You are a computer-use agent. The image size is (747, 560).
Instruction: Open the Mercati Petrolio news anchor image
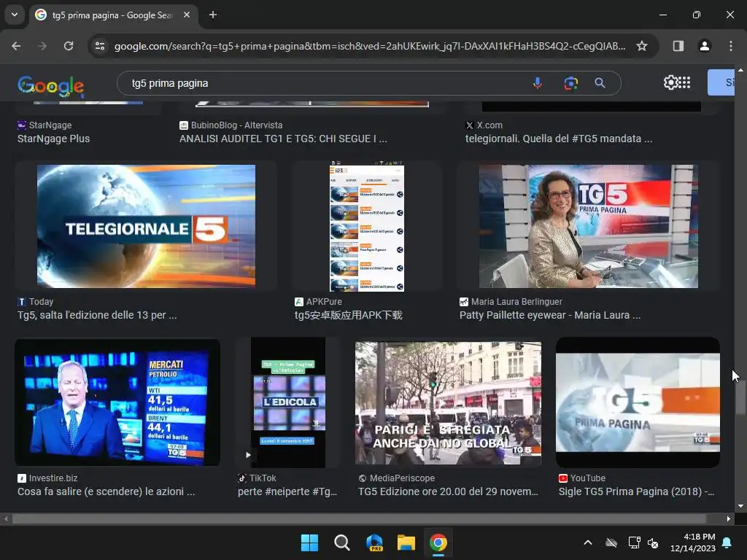[117, 402]
